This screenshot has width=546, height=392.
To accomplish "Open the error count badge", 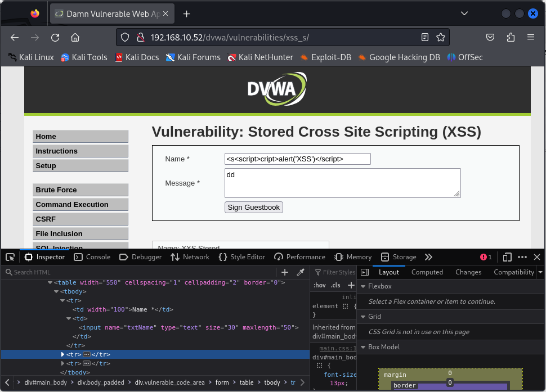I will (x=486, y=257).
